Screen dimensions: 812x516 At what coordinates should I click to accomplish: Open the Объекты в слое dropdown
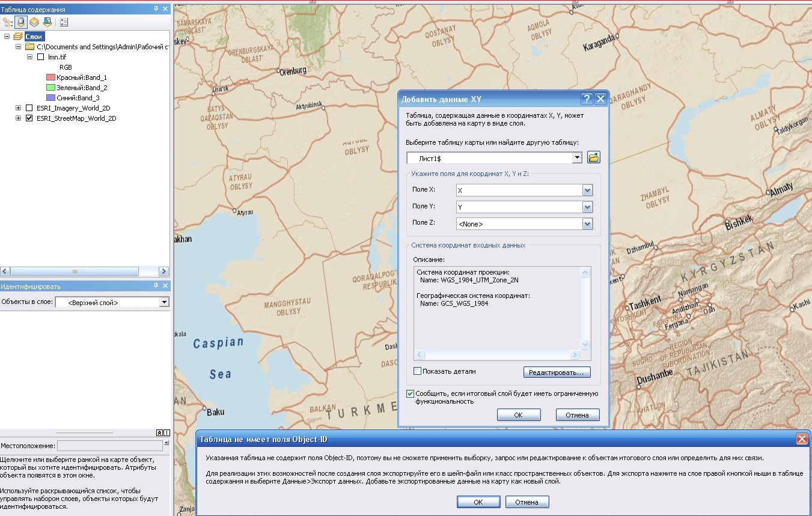tap(164, 302)
